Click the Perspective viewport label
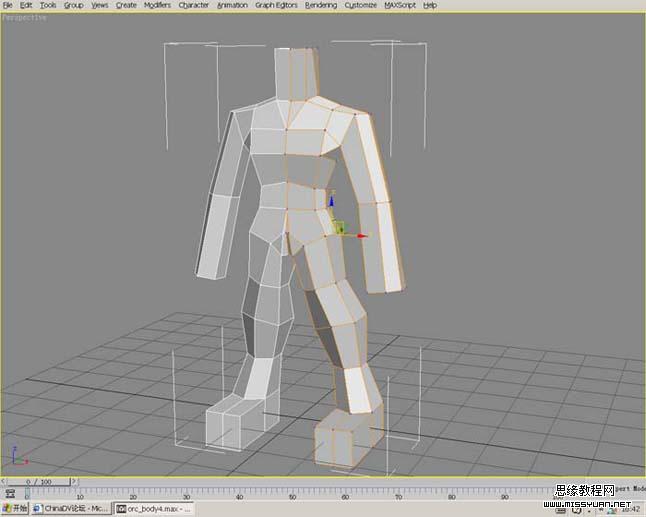646x517 pixels. (24, 18)
